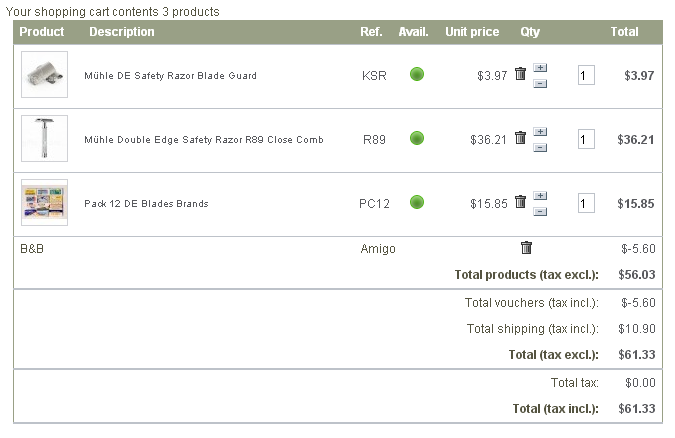Decrease quantity of Blade Guard with minus

(540, 83)
